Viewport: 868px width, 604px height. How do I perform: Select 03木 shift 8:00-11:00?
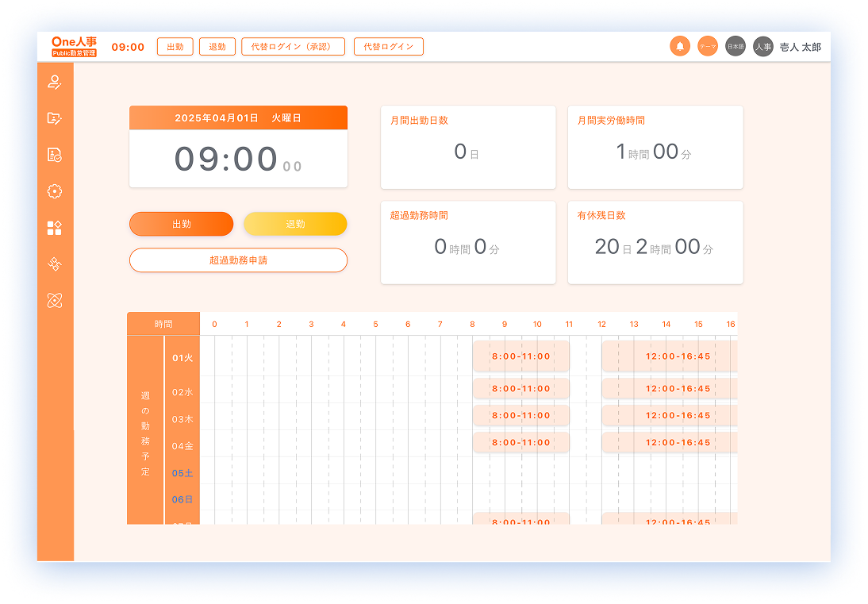521,415
